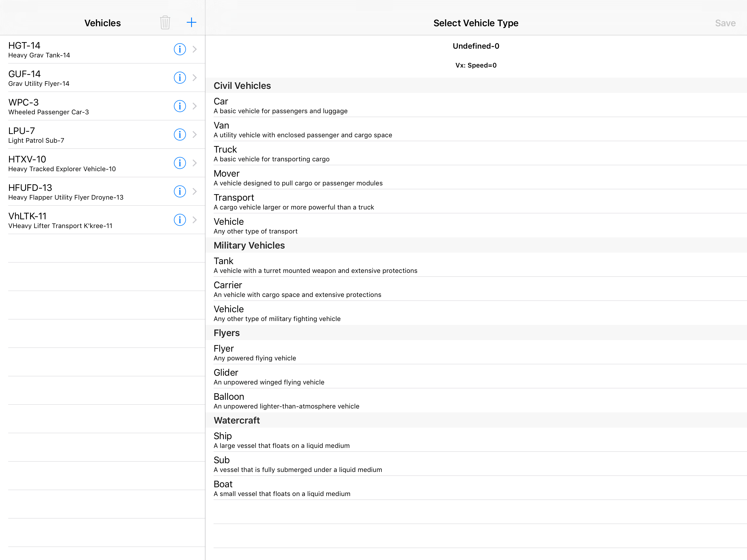Add a new vehicle with plus icon
This screenshot has width=747, height=560.
point(191,23)
